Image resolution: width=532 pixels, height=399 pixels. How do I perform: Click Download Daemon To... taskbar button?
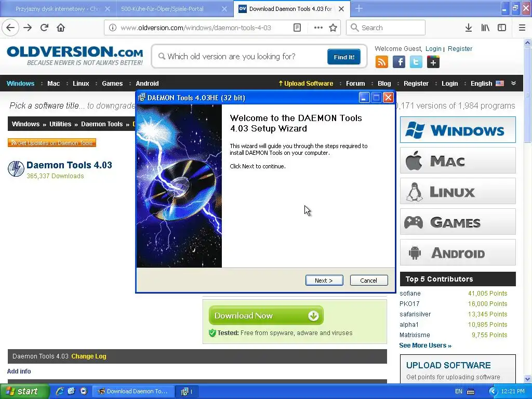[134, 392]
